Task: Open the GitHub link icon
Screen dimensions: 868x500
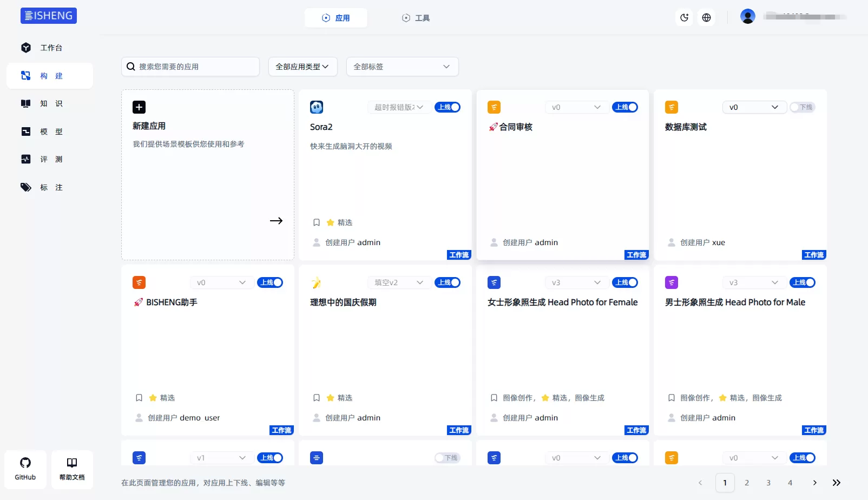Action: point(25,469)
